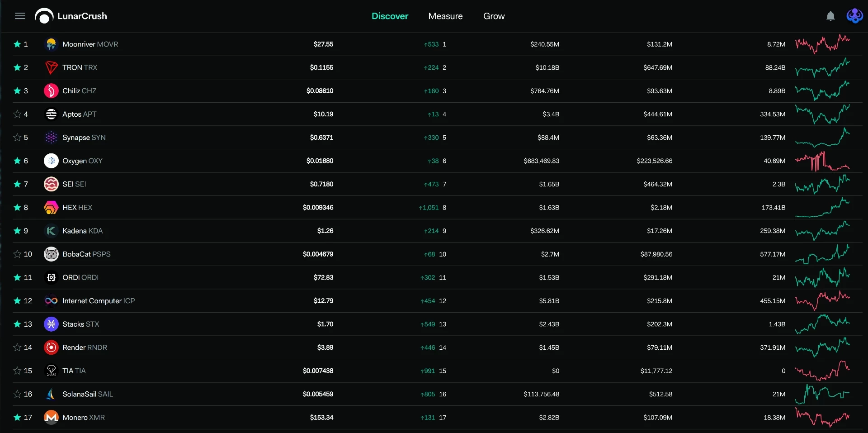The width and height of the screenshot is (868, 433).
Task: Click the TRON coin icon
Action: click(x=51, y=67)
